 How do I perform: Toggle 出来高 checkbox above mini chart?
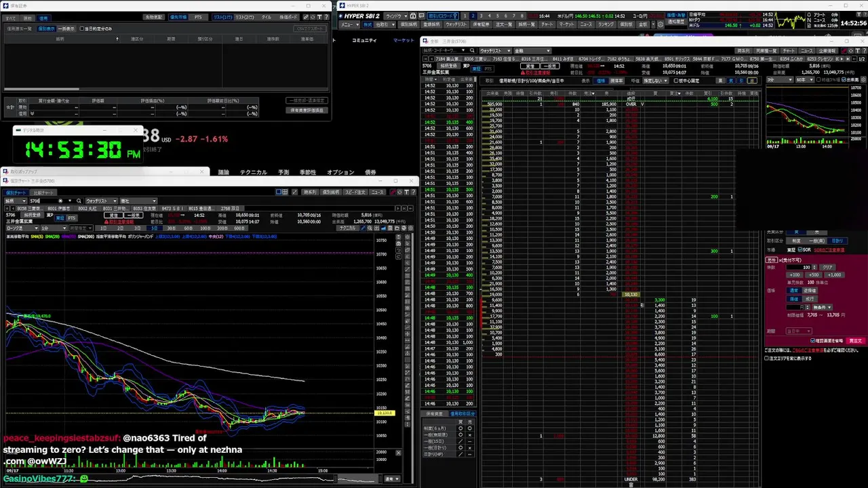click(844, 80)
